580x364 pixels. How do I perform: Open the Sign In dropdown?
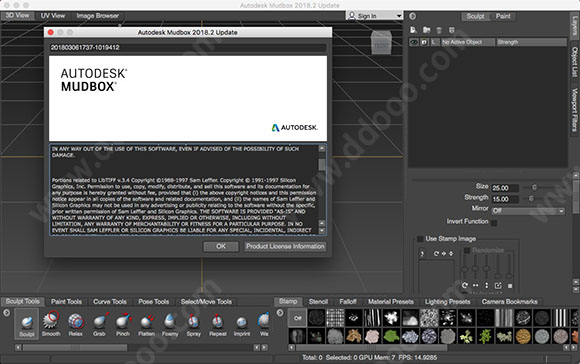[x=375, y=16]
